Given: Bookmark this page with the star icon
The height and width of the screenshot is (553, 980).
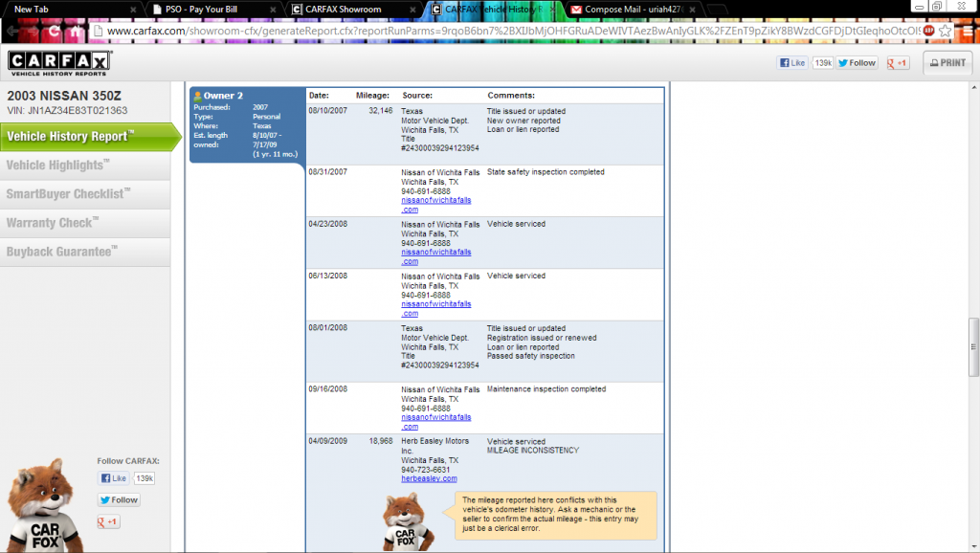Looking at the screenshot, I should (x=945, y=31).
